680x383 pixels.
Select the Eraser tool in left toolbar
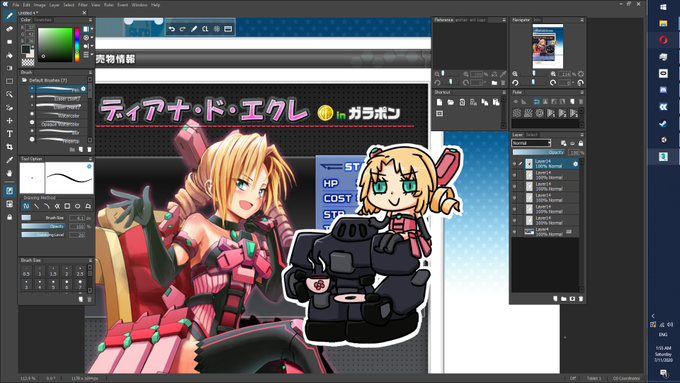coord(9,29)
